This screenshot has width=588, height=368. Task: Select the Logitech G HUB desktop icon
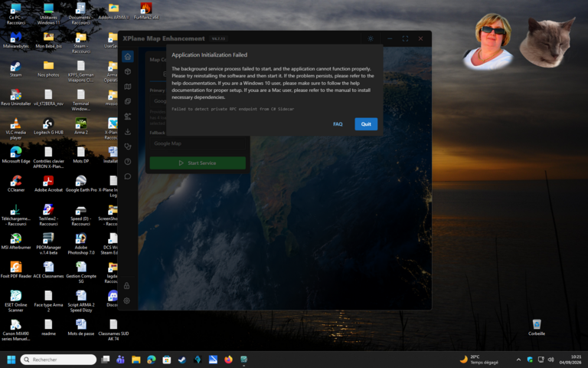pos(48,127)
